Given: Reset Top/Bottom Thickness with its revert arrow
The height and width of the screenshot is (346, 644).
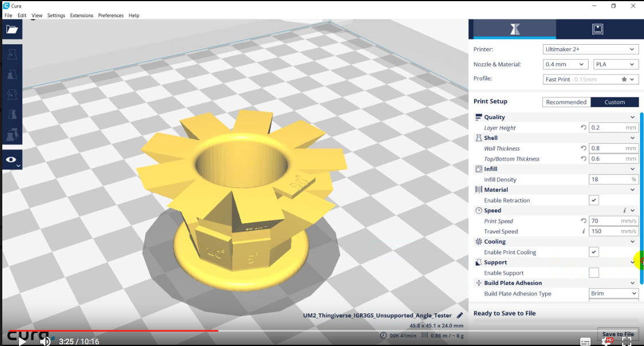Looking at the screenshot, I should pyautogui.click(x=583, y=158).
